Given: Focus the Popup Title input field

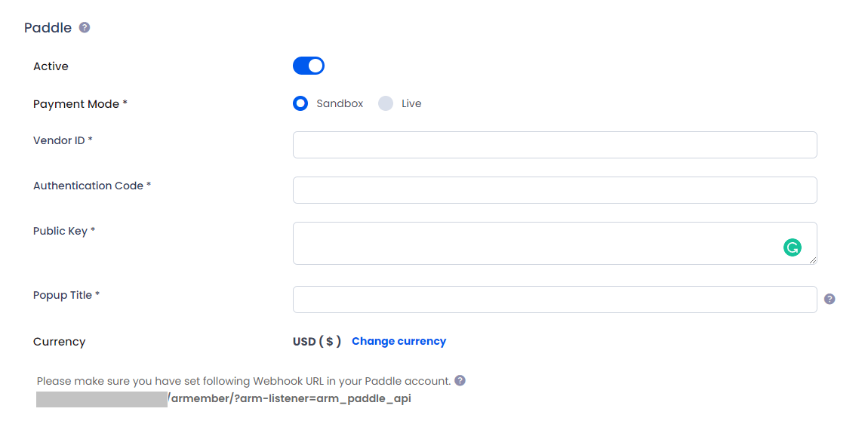Looking at the screenshot, I should [555, 300].
